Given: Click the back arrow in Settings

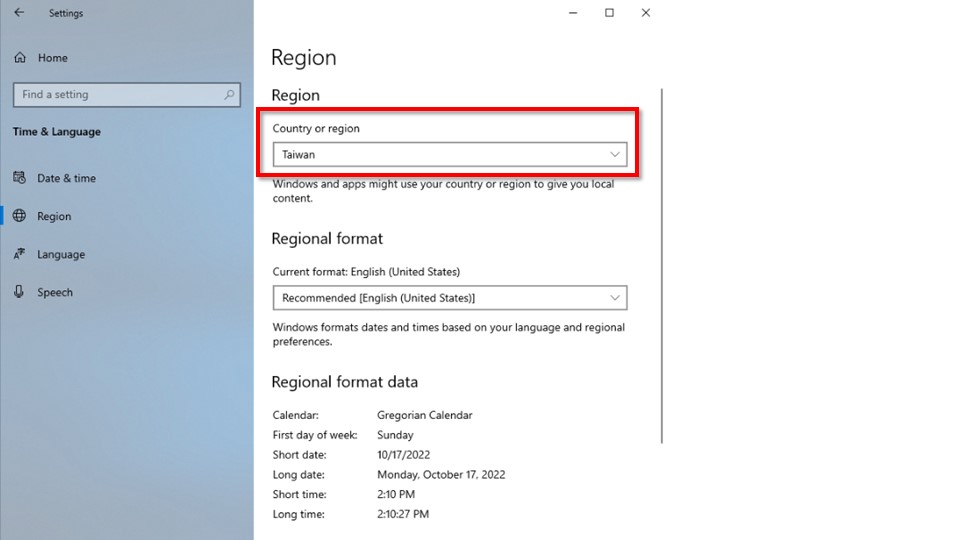Looking at the screenshot, I should (19, 13).
